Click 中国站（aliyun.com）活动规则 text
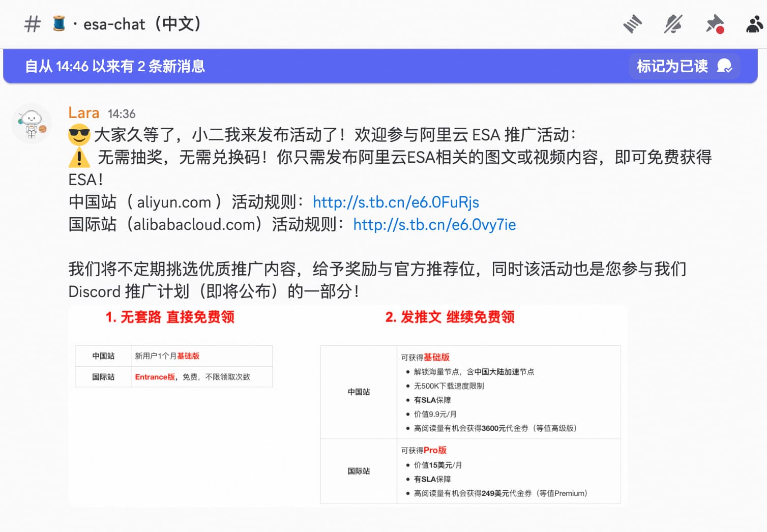Image resolution: width=767 pixels, height=532 pixels. coord(187,202)
